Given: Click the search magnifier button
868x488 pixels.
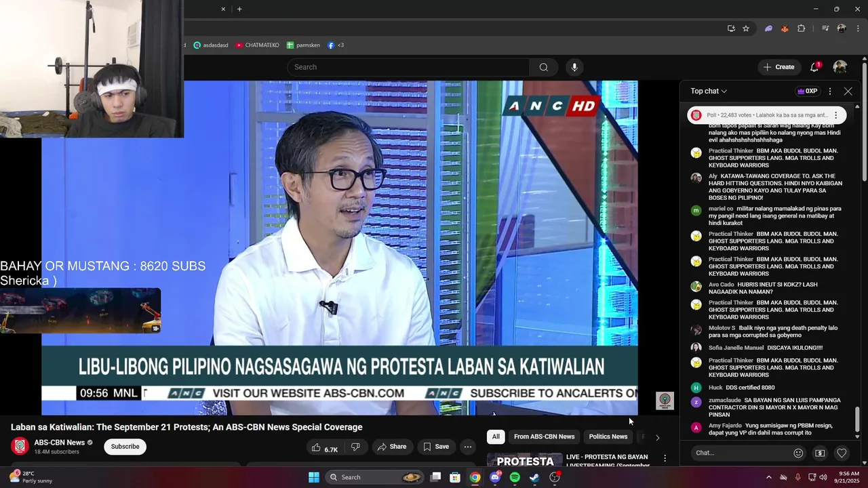Looking at the screenshot, I should pyautogui.click(x=543, y=67).
